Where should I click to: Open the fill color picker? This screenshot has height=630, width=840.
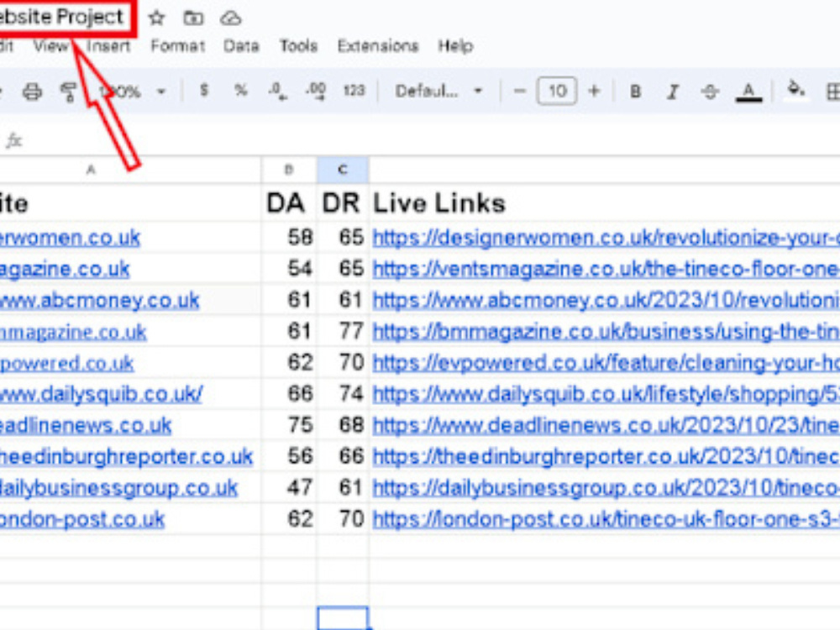tap(796, 90)
